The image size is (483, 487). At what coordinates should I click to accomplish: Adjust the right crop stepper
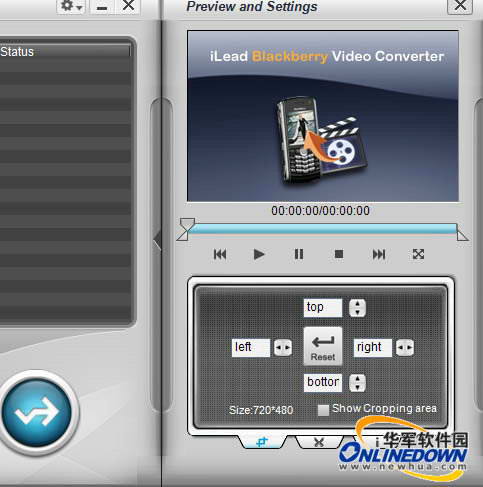[x=405, y=348]
